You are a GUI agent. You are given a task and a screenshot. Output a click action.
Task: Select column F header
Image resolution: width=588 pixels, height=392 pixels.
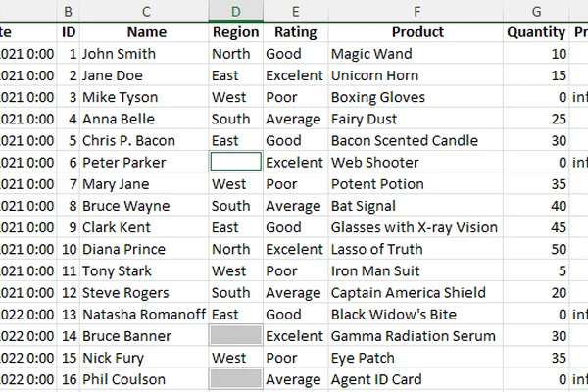[x=416, y=11]
